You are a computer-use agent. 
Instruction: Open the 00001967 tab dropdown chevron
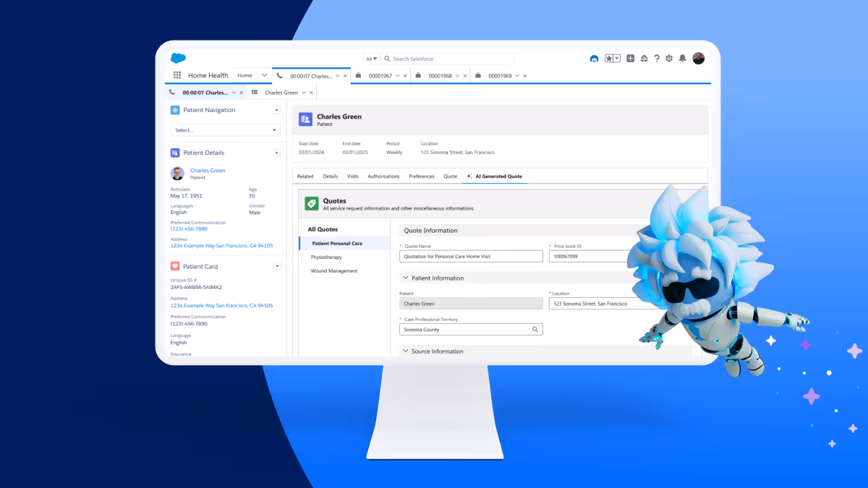tap(398, 76)
